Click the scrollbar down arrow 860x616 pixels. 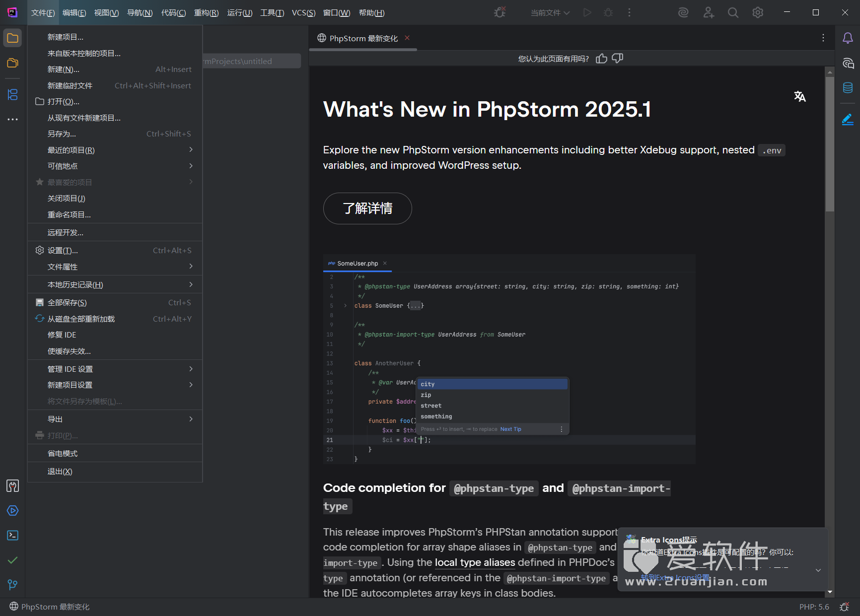pos(830,592)
